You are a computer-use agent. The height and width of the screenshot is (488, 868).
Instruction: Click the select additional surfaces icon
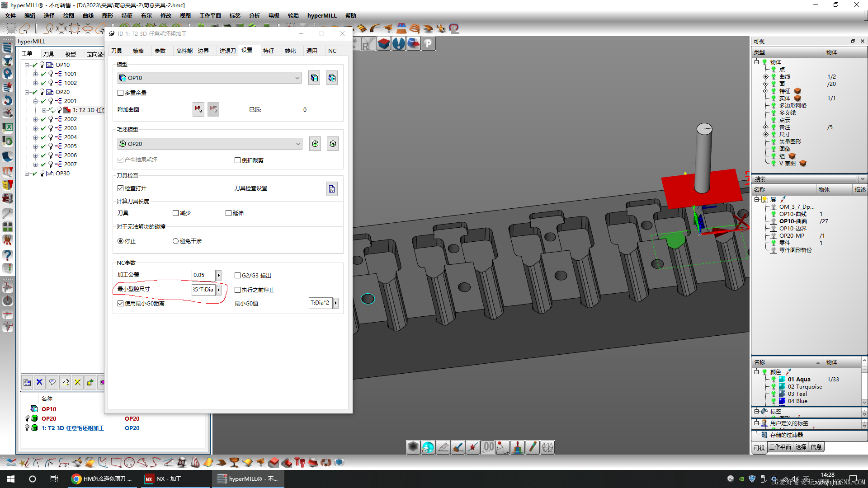(x=198, y=109)
